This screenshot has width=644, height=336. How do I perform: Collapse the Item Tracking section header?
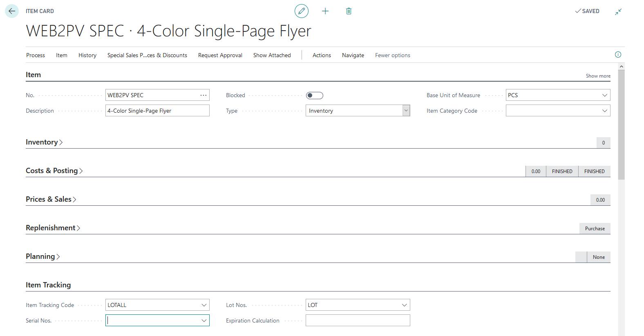(x=48, y=285)
